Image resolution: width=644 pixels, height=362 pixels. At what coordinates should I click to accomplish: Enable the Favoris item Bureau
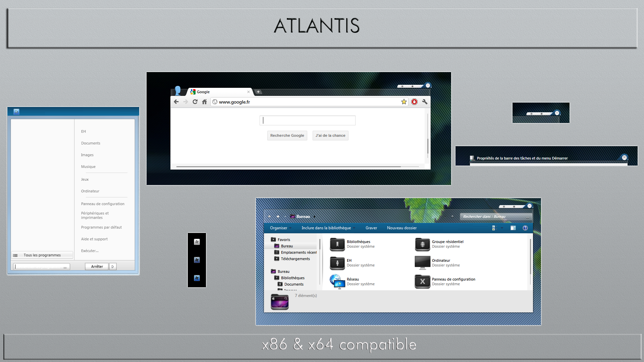286,246
